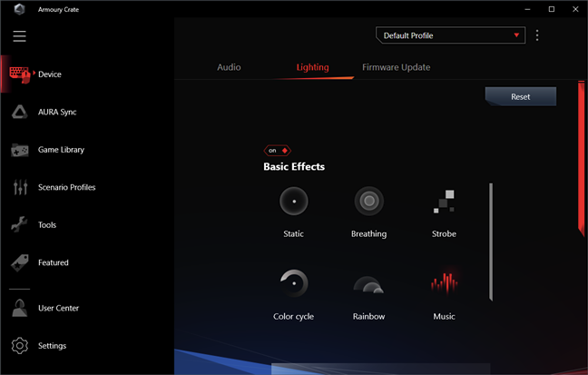Open the Settings gear icon
Image resolution: width=588 pixels, height=375 pixels.
tap(19, 345)
